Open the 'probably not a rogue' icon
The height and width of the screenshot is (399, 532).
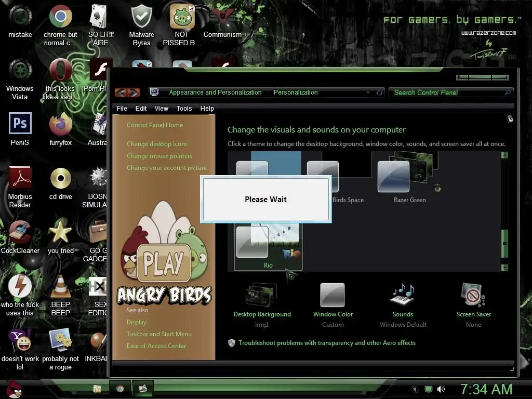coord(60,349)
